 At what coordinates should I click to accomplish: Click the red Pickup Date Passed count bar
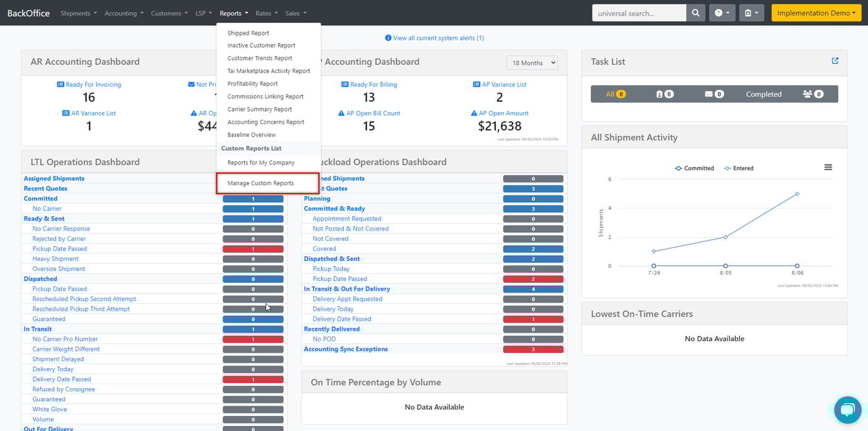(252, 248)
